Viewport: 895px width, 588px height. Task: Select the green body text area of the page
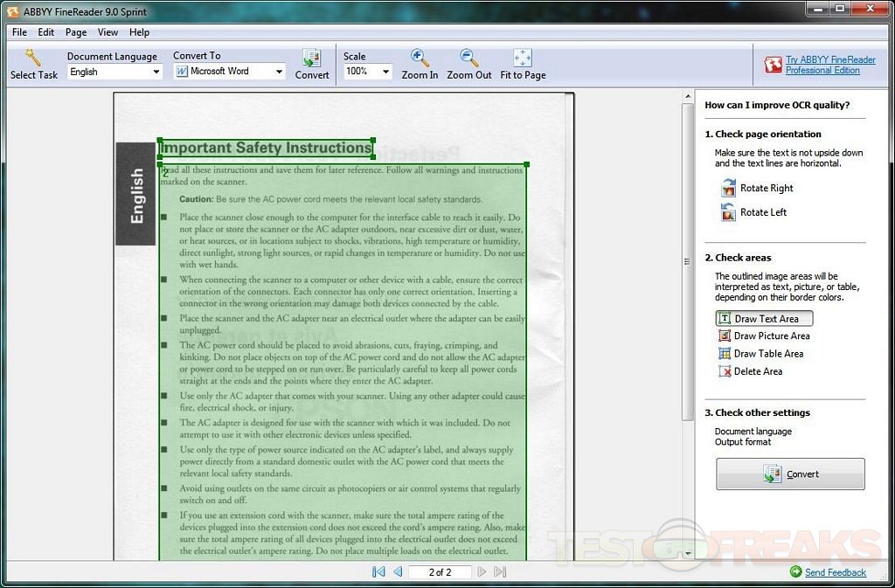point(343,363)
